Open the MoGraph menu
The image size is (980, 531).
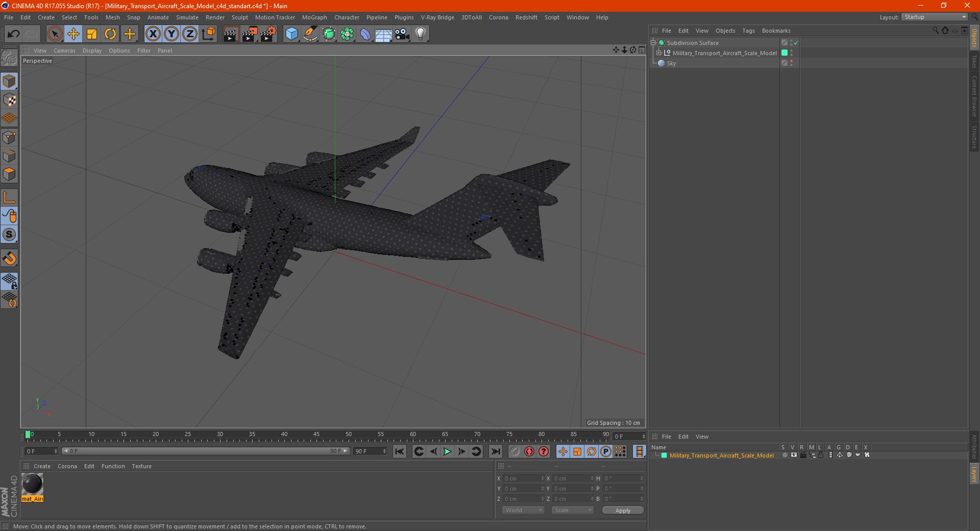pyautogui.click(x=314, y=17)
